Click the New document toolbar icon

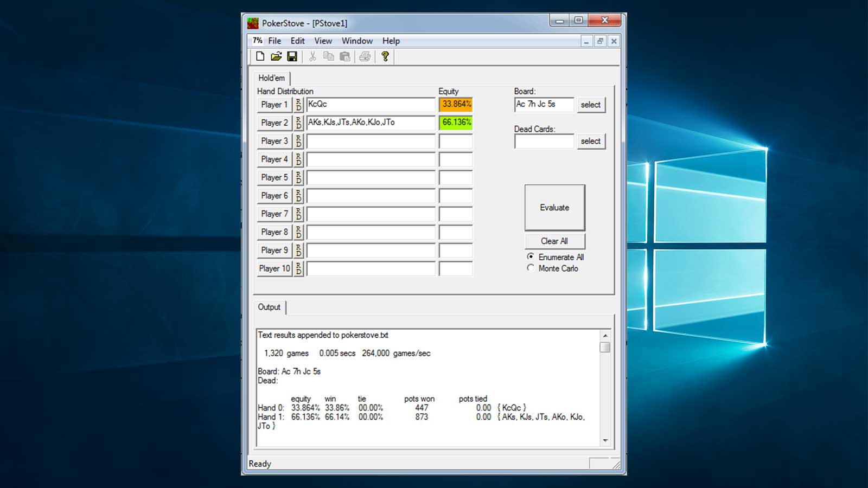(x=260, y=56)
